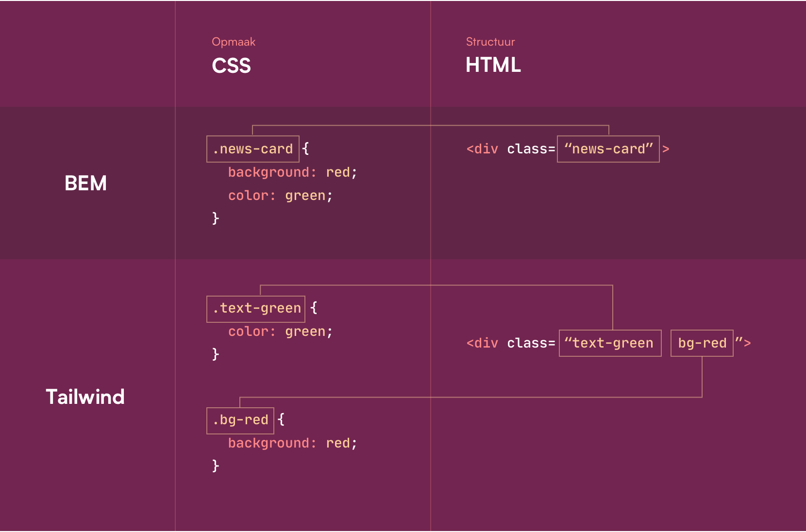Click the BEM row label

click(85, 183)
